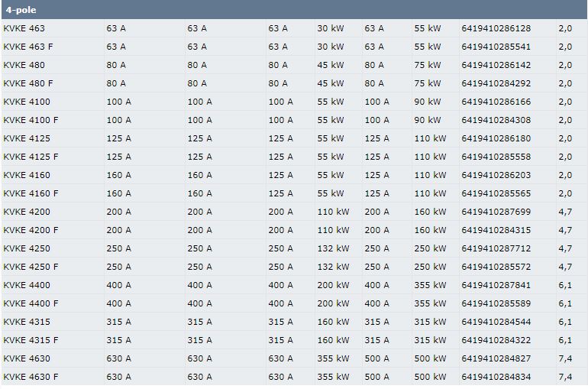Select the KVKE 4315 model name
The width and height of the screenshot is (588, 389).
(x=27, y=323)
